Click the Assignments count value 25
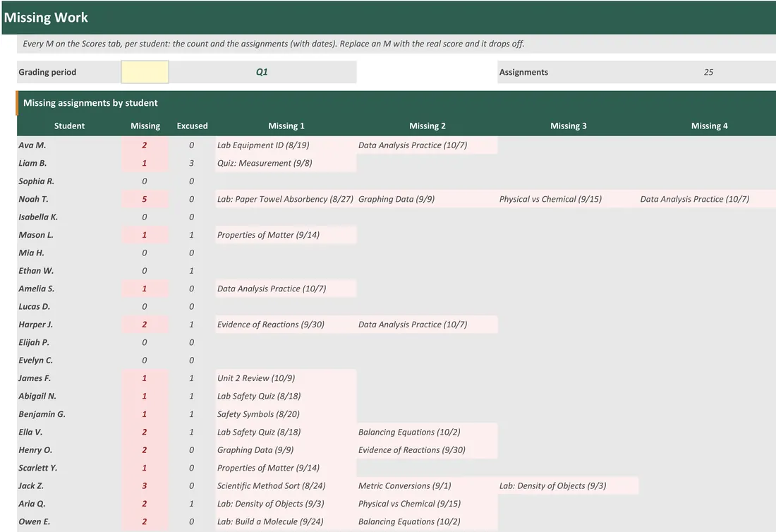Screen dimensions: 776x532 (x=708, y=72)
